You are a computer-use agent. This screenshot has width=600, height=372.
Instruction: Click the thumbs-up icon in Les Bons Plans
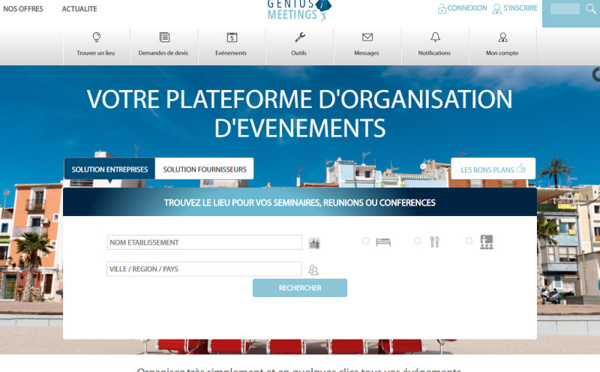pyautogui.click(x=521, y=168)
